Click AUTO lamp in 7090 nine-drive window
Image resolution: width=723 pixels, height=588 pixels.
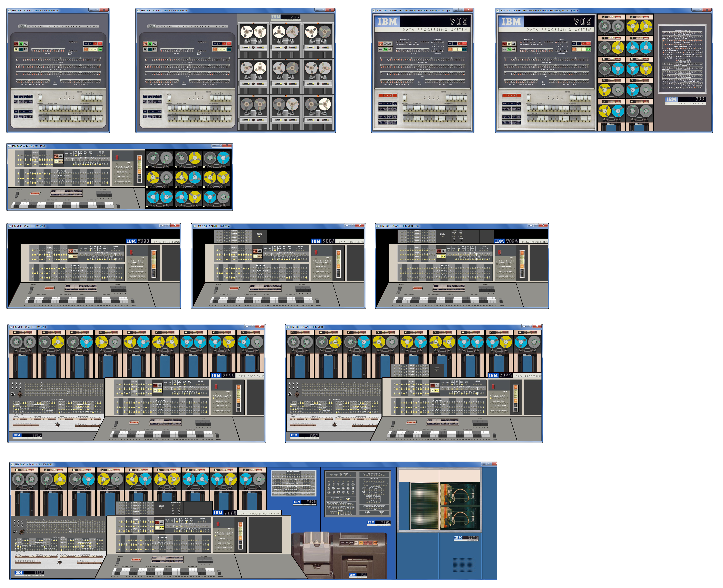point(160,391)
